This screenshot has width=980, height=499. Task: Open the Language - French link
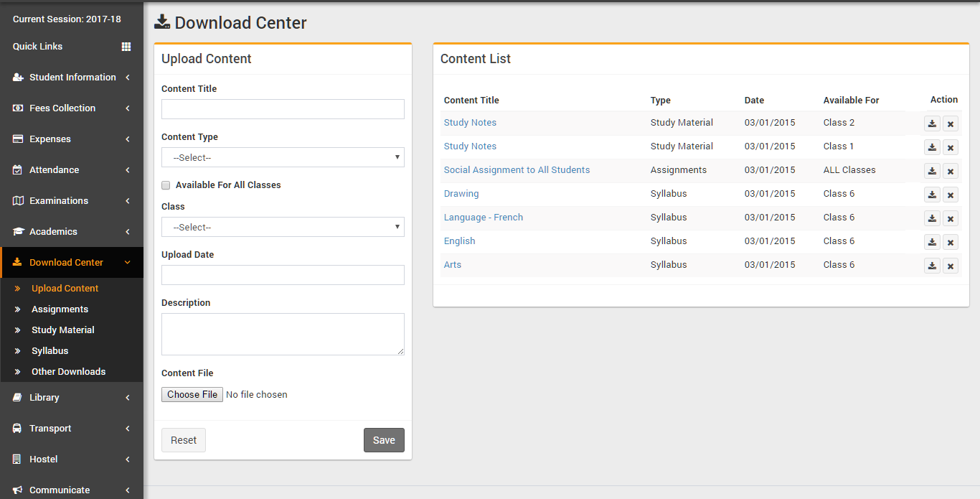point(483,218)
